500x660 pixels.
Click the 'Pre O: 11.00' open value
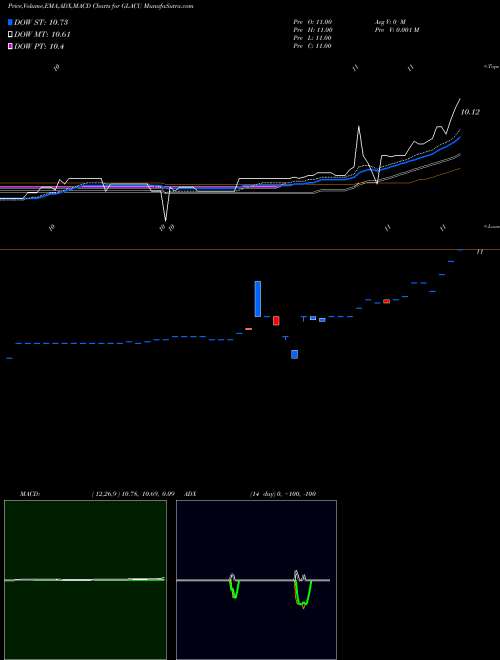(313, 21)
